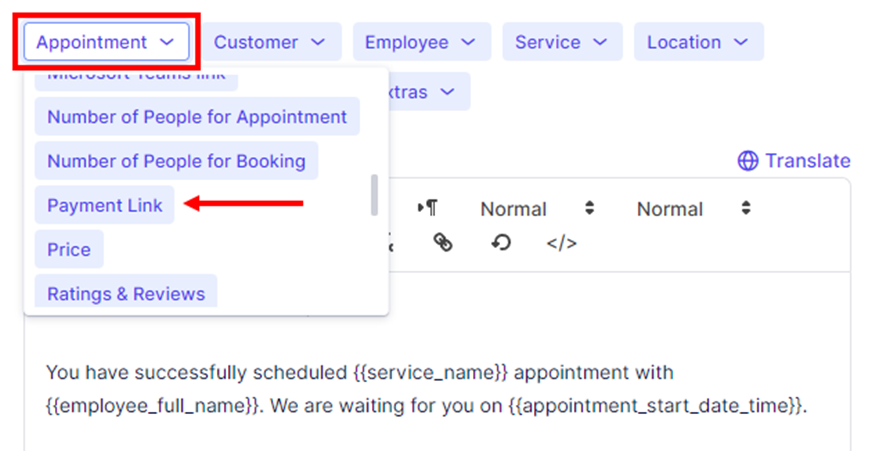
Task: Toggle the code view icon
Action: pyautogui.click(x=561, y=243)
